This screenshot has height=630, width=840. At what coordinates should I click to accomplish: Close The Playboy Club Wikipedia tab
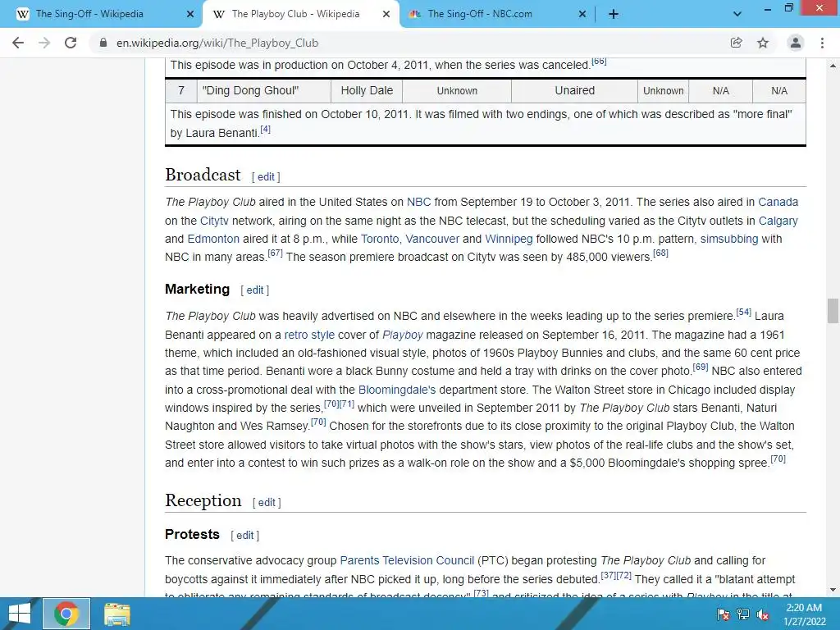386,15
